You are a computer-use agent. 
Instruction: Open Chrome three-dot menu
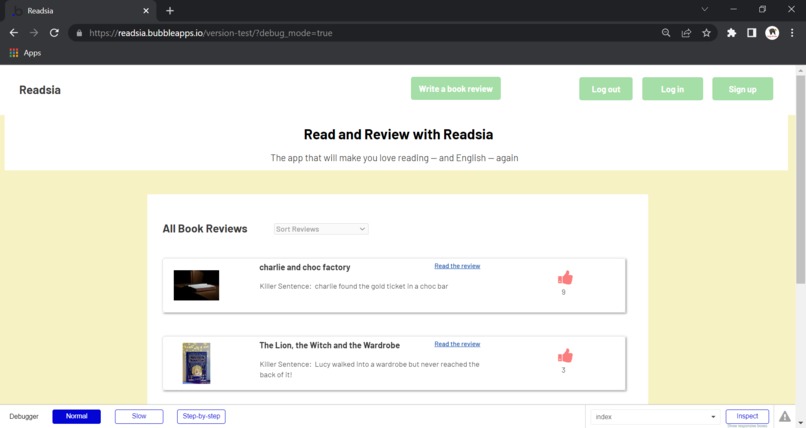[792, 33]
